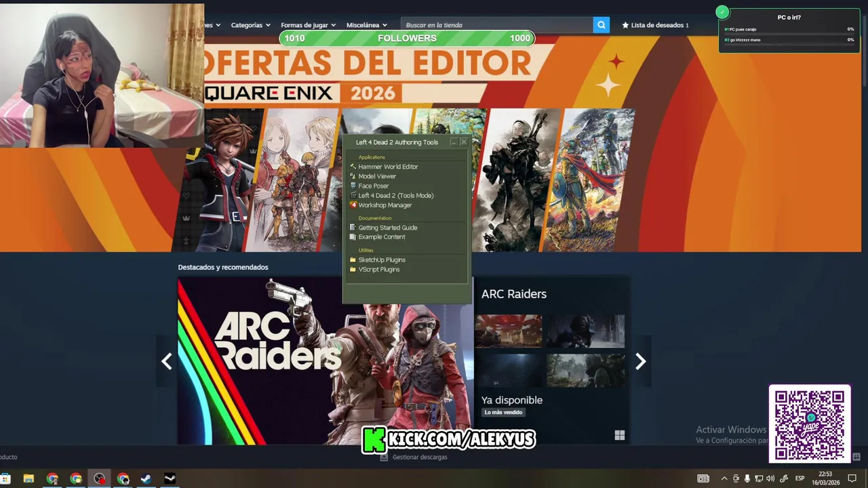Viewport: 868px width, 488px height.
Task: Expand the Categorías dropdown menu
Action: 250,25
